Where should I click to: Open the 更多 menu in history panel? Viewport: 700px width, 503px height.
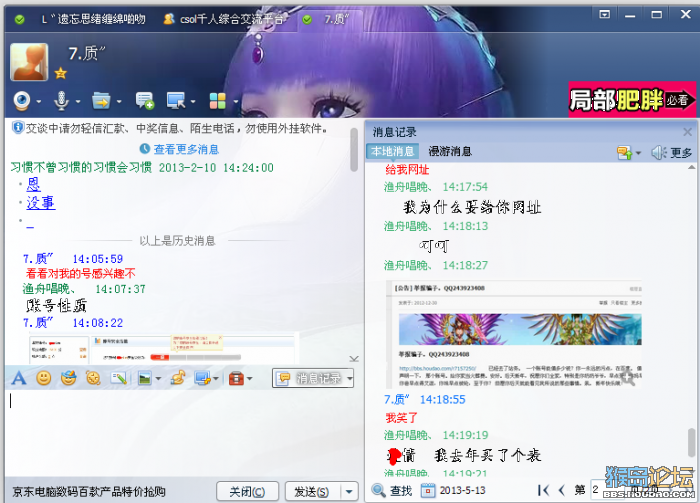tap(681, 153)
